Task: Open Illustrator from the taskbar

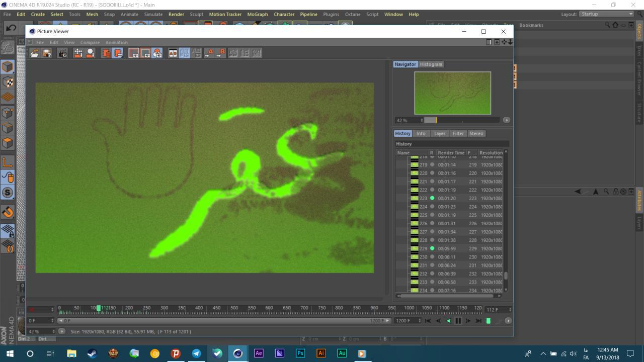Action: click(321, 353)
